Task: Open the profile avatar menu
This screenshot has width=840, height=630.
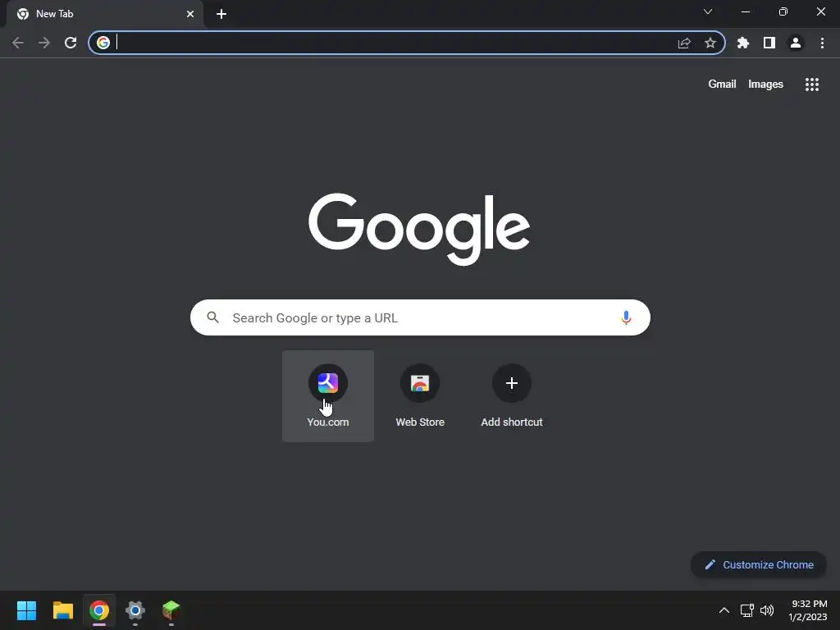Action: (x=796, y=43)
